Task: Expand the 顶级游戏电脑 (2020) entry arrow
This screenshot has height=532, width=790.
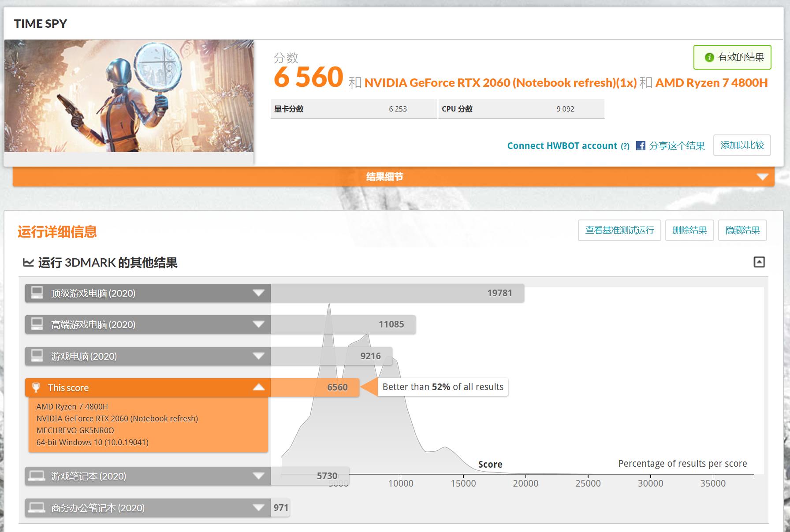Action: (259, 293)
